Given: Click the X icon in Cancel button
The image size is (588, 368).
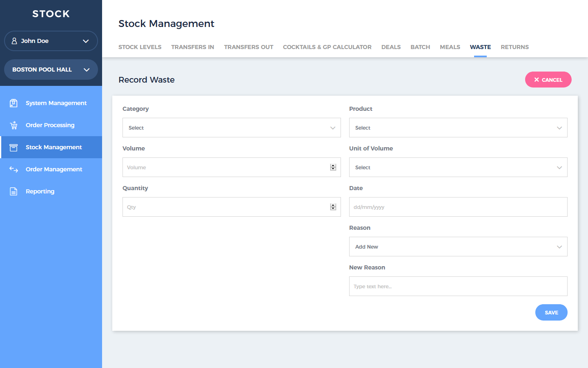Looking at the screenshot, I should 537,80.
